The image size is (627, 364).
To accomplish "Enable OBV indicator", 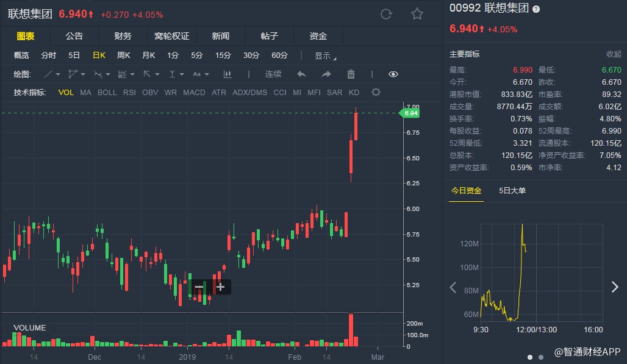I will (151, 92).
